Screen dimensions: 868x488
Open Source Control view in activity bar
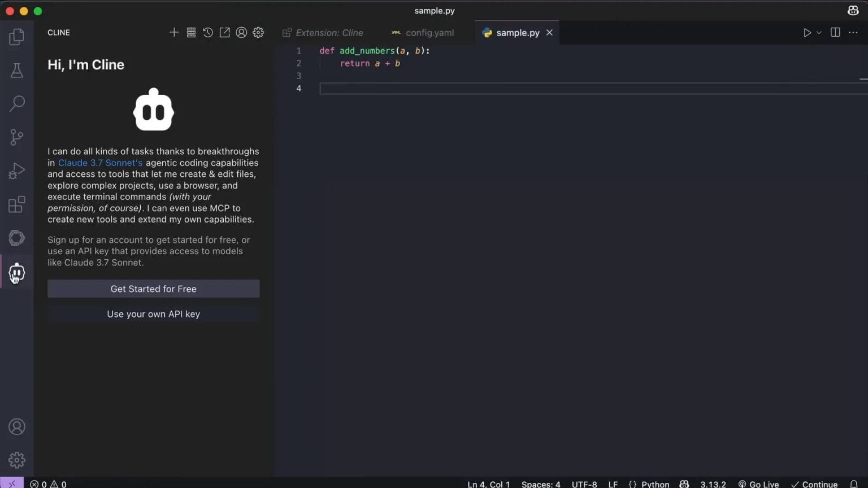coord(16,137)
